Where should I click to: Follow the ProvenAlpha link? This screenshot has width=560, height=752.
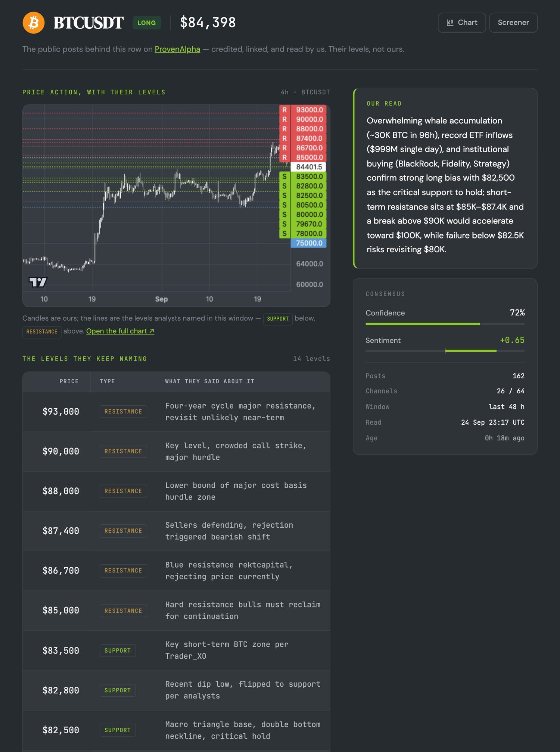[x=177, y=49]
